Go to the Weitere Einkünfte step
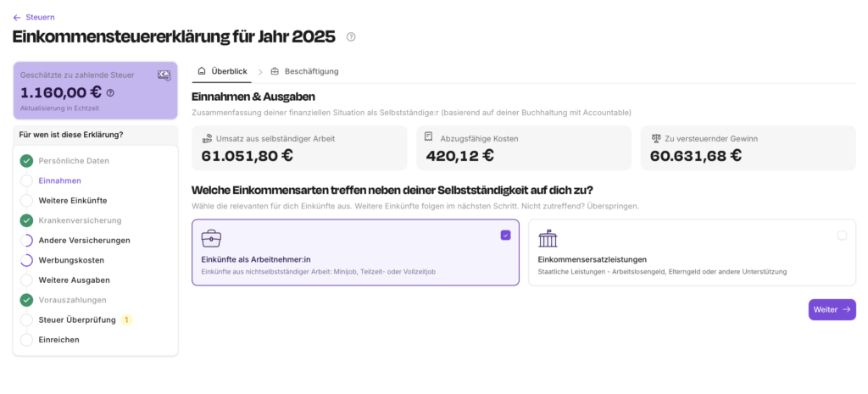The width and height of the screenshot is (868, 394). pyautogui.click(x=73, y=200)
